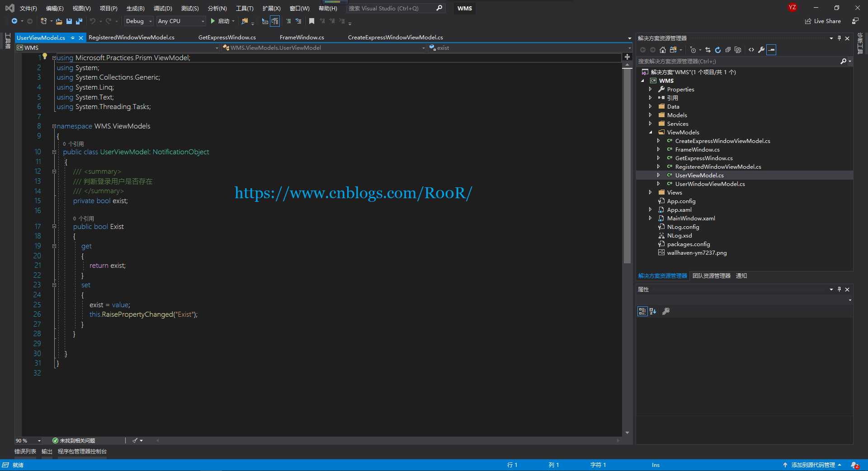The image size is (868, 471).
Task: Collapse the namespace outline on line 8
Action: pyautogui.click(x=54, y=126)
